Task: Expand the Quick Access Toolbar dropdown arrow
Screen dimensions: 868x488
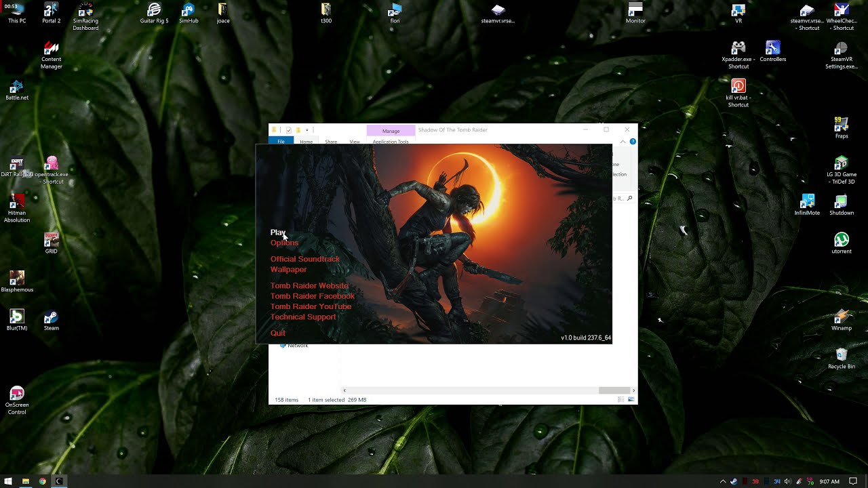Action: 307,129
